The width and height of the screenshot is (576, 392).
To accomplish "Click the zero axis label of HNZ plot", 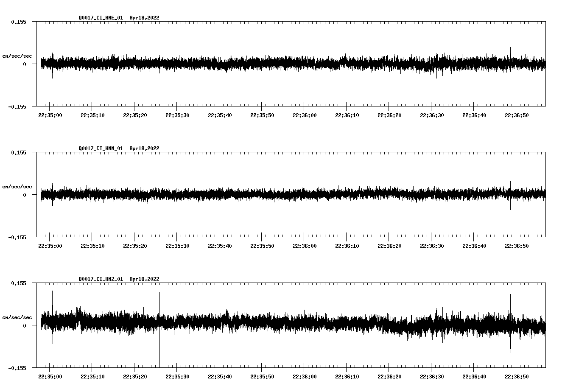I will (x=25, y=325).
